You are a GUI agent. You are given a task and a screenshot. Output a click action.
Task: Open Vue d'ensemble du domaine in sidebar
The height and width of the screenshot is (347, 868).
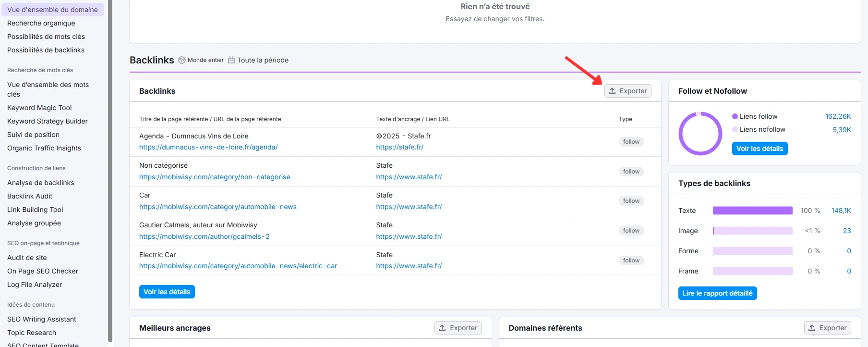(52, 10)
